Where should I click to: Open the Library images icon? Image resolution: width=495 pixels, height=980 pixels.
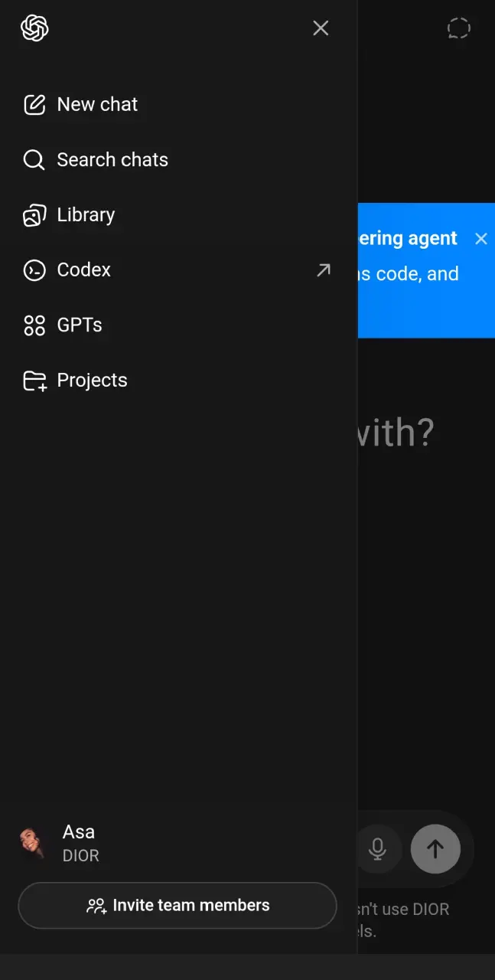coord(34,214)
